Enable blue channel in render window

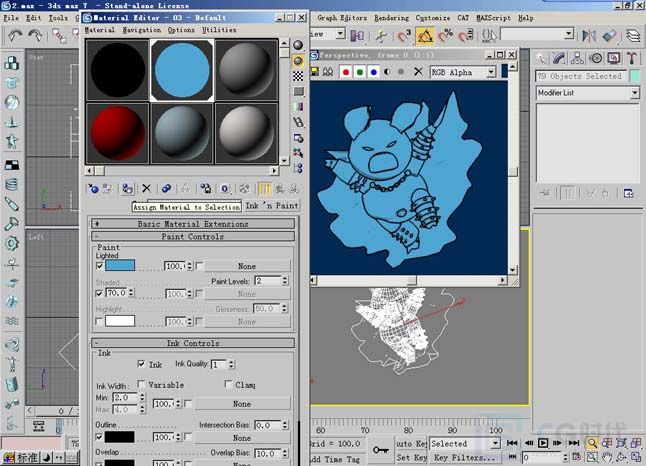click(x=374, y=72)
